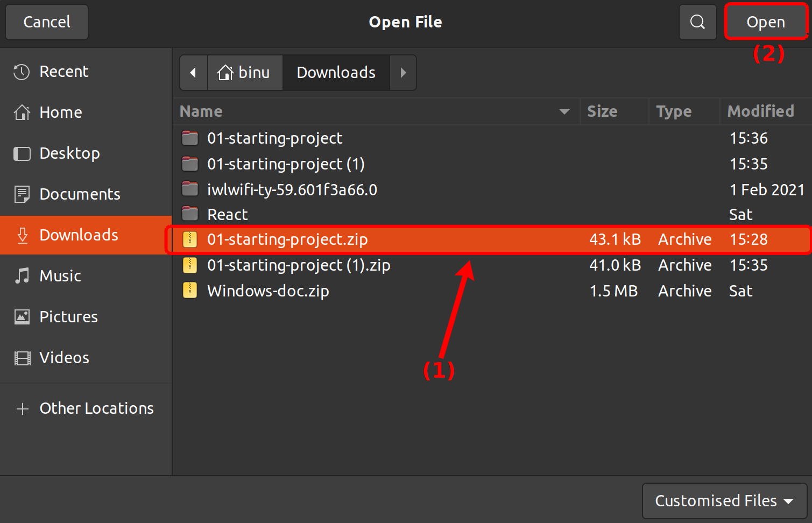
Task: Click the React folder icon
Action: [190, 214]
